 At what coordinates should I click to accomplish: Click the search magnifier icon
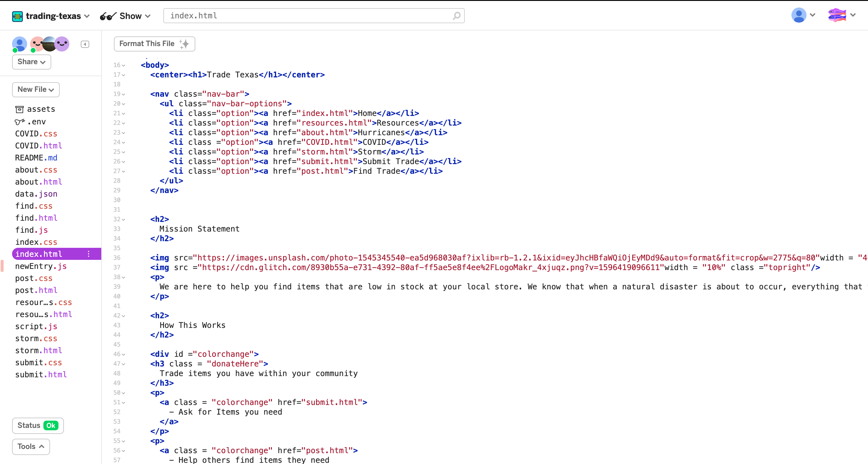point(456,16)
